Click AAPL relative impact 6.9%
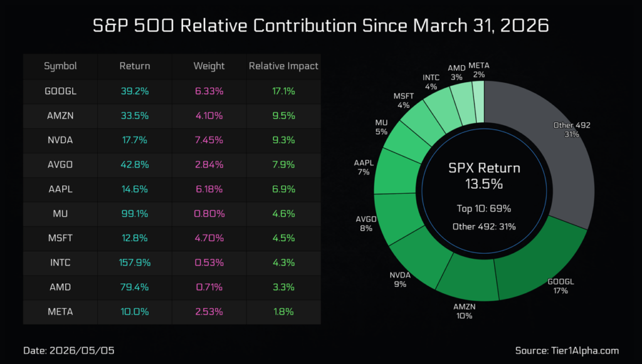This screenshot has width=642, height=364. tap(283, 189)
